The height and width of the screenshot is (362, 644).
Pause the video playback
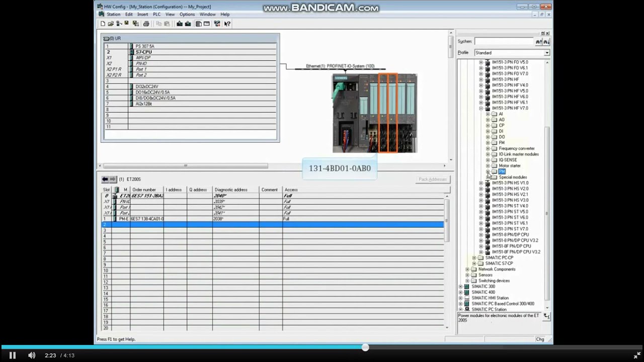(13, 355)
